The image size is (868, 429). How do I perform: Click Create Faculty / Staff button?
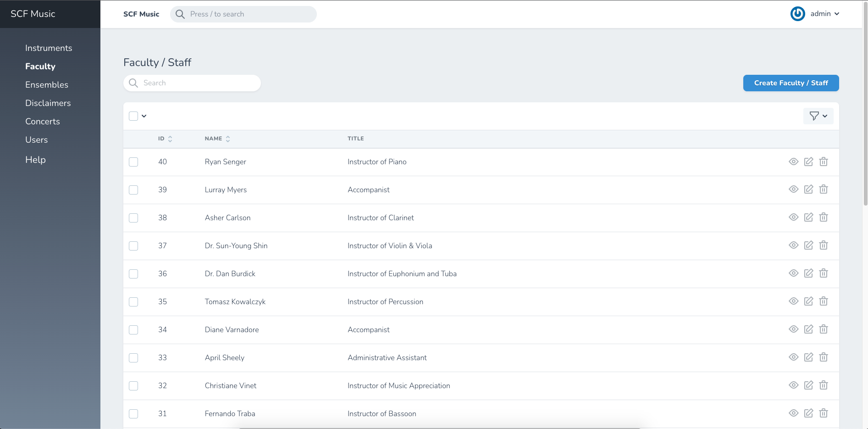[x=791, y=83]
